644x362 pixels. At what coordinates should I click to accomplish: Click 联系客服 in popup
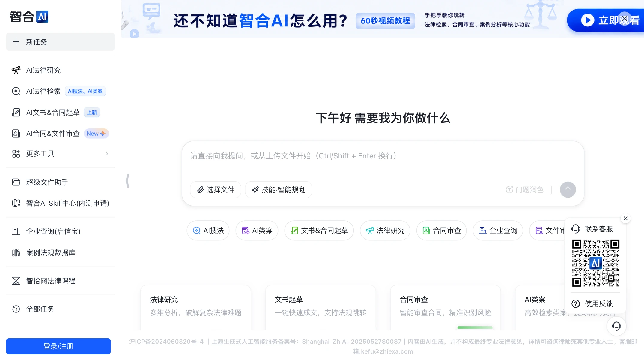[x=592, y=229]
